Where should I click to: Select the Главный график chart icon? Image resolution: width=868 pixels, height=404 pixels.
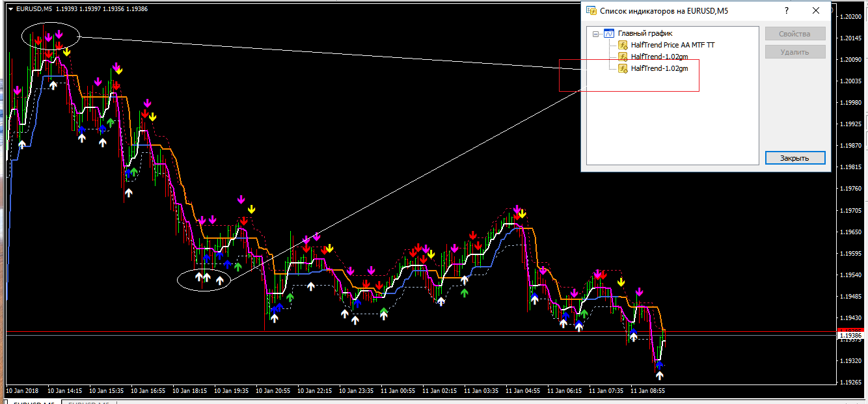[x=609, y=33]
